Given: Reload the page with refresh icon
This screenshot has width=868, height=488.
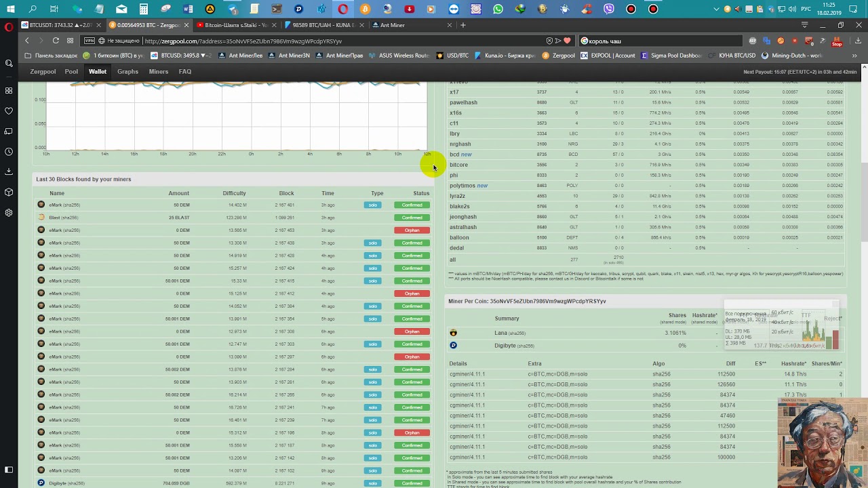Looking at the screenshot, I should pyautogui.click(x=56, y=41).
